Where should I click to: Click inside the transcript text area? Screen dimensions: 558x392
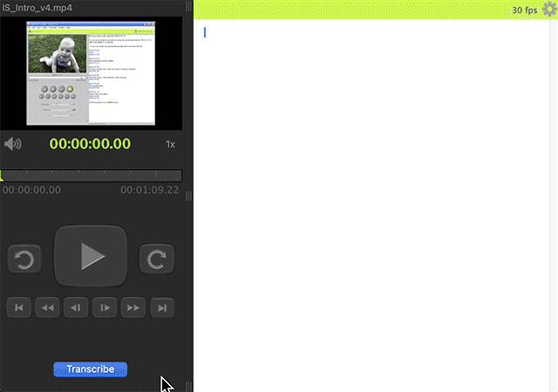point(375,200)
